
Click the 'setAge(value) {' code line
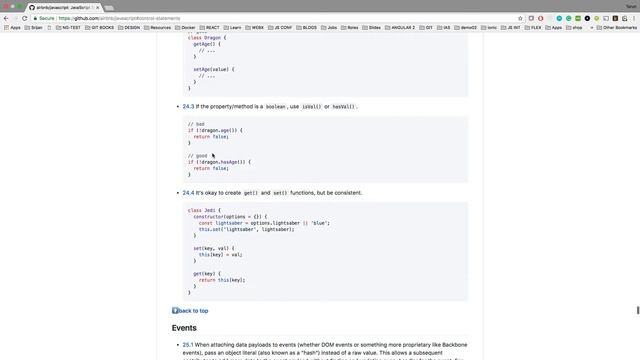[214, 69]
